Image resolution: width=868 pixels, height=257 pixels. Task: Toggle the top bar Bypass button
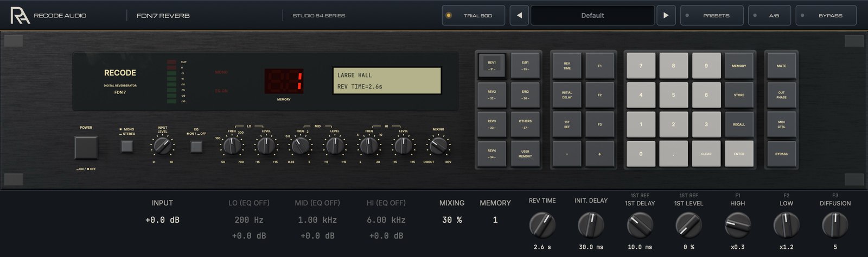[826, 15]
